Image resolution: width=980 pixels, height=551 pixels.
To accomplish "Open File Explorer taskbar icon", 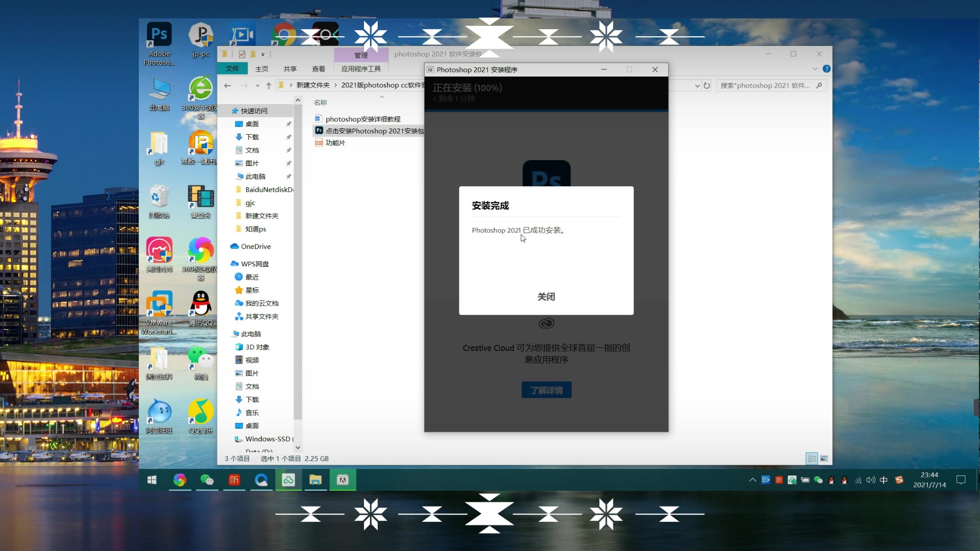I will [315, 480].
